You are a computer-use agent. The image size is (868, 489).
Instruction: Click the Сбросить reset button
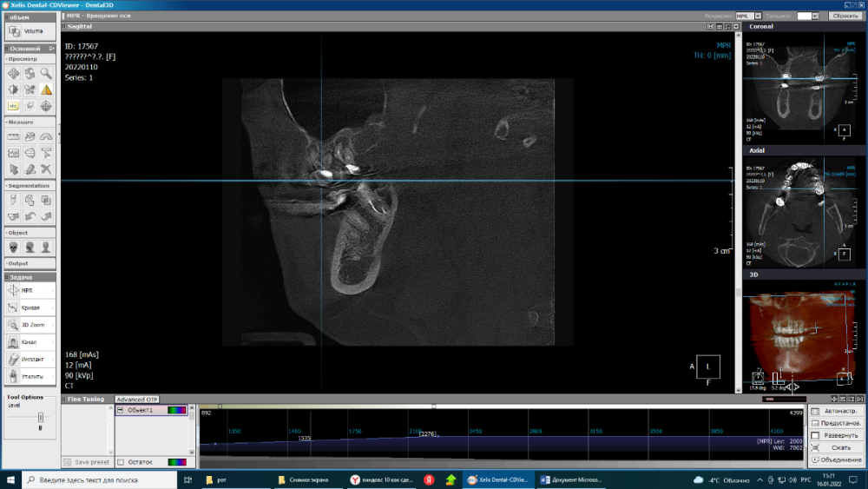845,16
